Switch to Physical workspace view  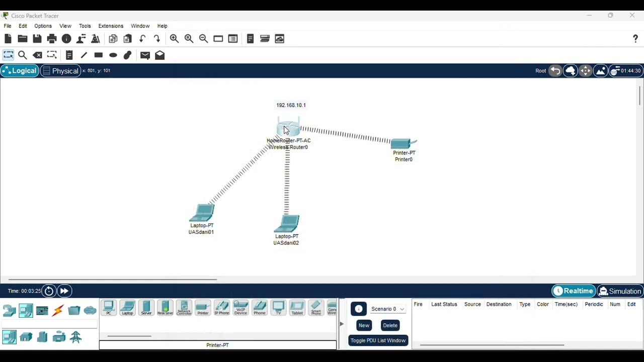[x=60, y=71]
